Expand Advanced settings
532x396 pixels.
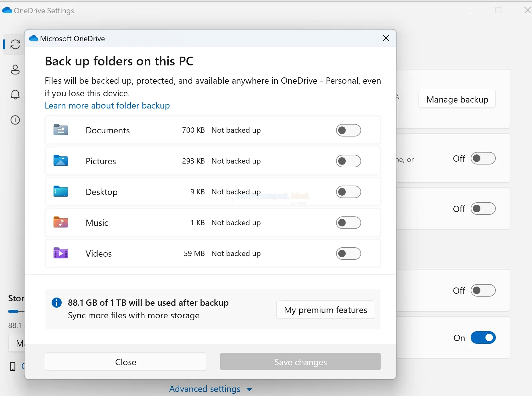pyautogui.click(x=210, y=389)
